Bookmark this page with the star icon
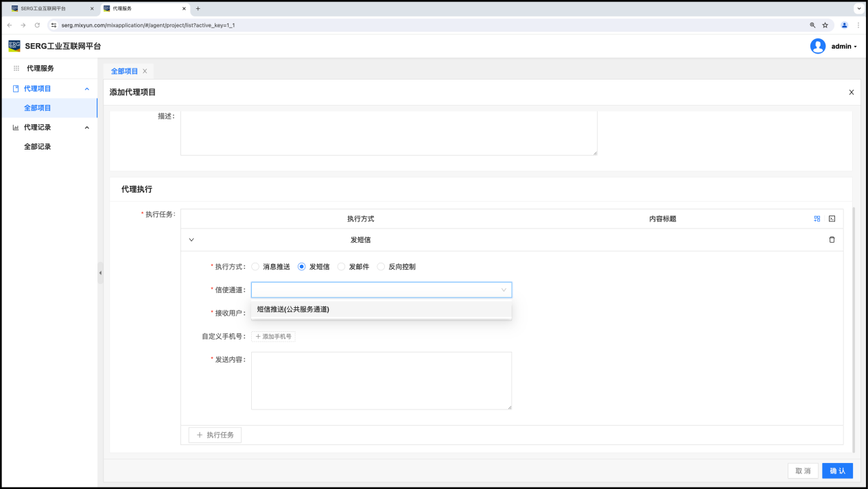This screenshot has height=489, width=868. [825, 25]
